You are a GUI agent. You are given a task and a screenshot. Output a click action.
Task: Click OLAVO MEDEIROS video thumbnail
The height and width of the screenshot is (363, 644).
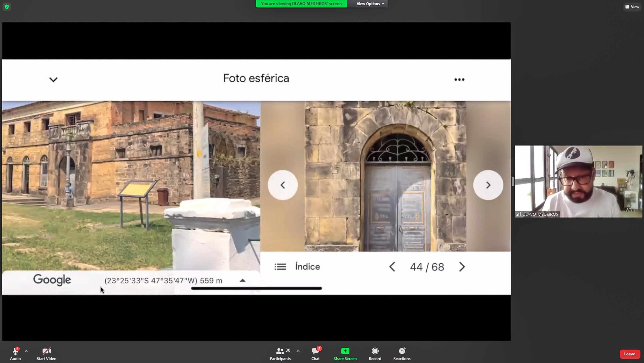578,181
